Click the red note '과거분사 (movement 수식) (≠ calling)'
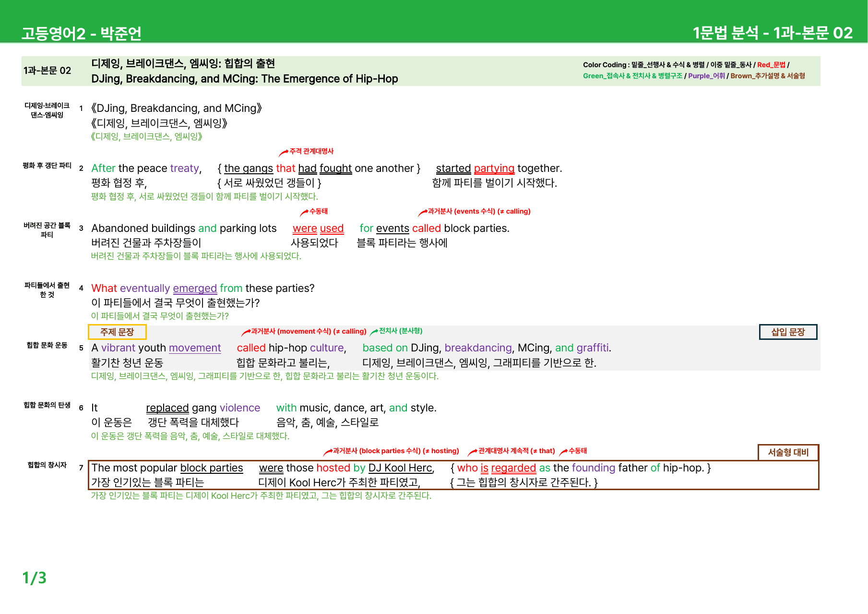 point(309,331)
